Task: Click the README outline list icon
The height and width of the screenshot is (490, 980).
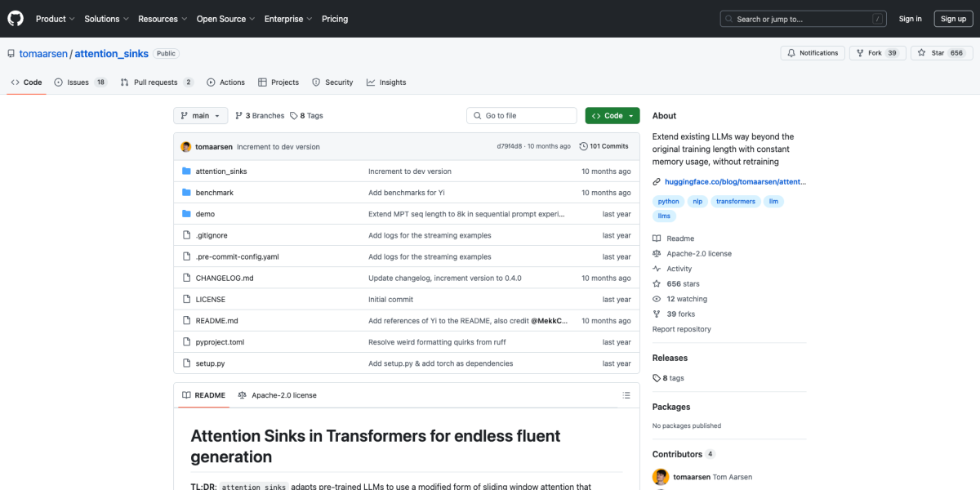Action: [626, 395]
